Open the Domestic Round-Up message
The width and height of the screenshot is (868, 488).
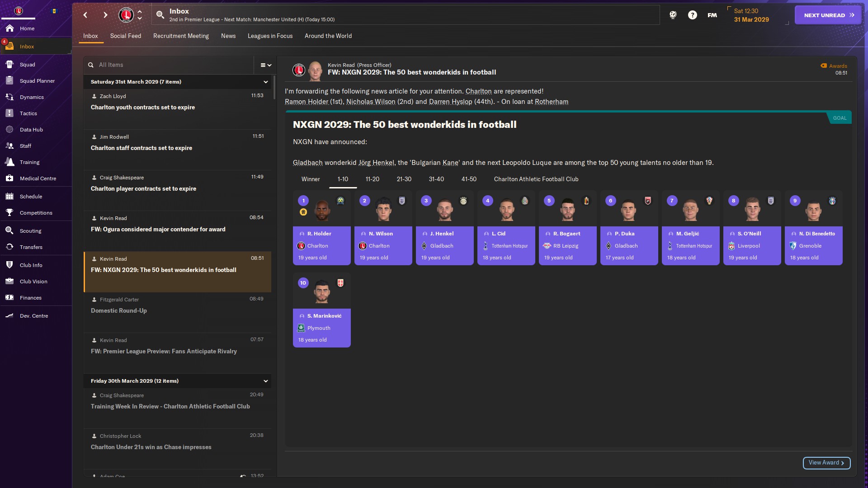point(178,312)
